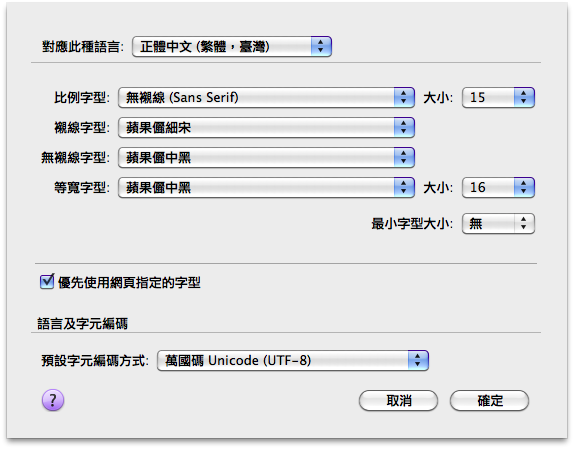The height and width of the screenshot is (449, 574).
Task: Click blue arrow stepper on language popup
Action: [x=321, y=46]
